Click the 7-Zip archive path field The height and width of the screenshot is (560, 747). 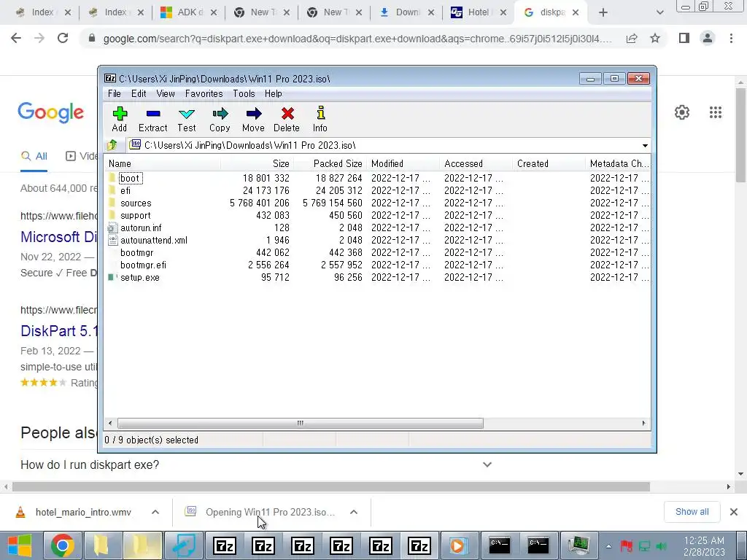click(x=384, y=145)
